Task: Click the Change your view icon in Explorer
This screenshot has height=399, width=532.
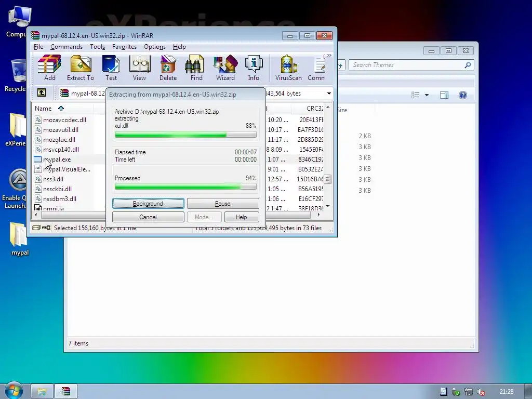Action: coord(415,95)
